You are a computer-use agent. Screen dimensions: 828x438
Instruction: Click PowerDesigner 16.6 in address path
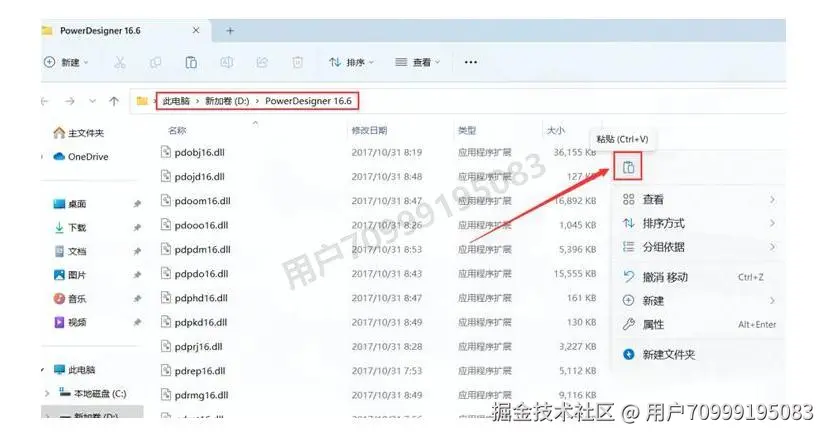(308, 101)
